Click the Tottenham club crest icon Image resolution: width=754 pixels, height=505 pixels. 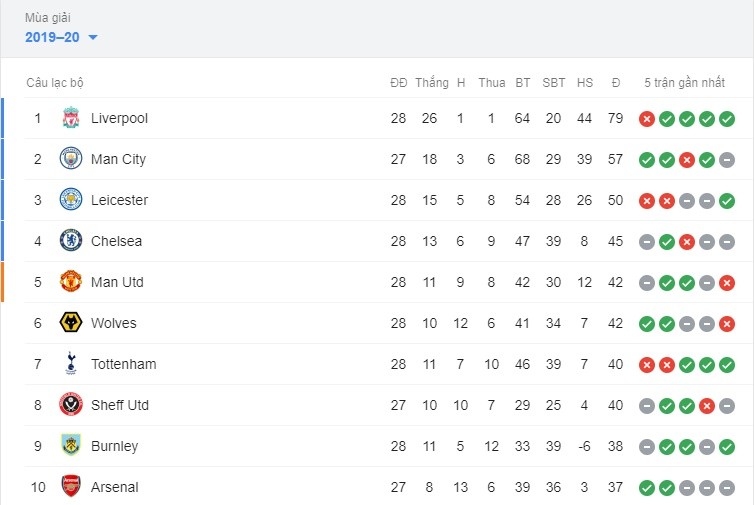pyautogui.click(x=70, y=364)
